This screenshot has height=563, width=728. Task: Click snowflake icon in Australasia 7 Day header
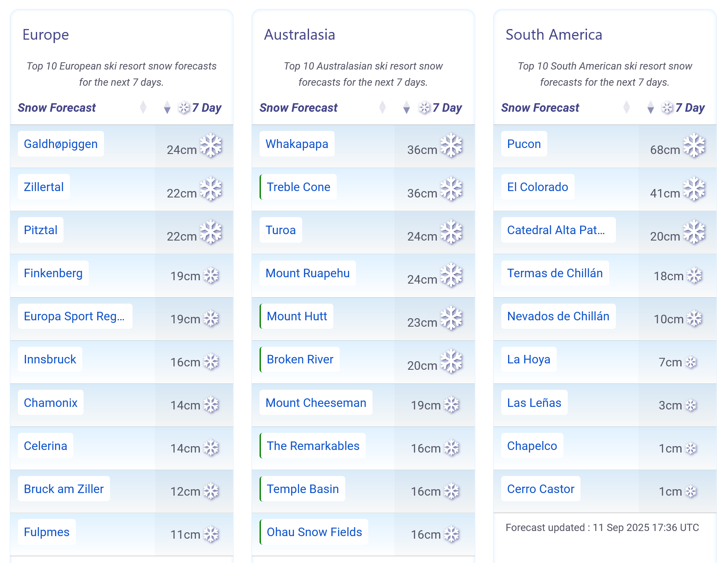pyautogui.click(x=425, y=108)
